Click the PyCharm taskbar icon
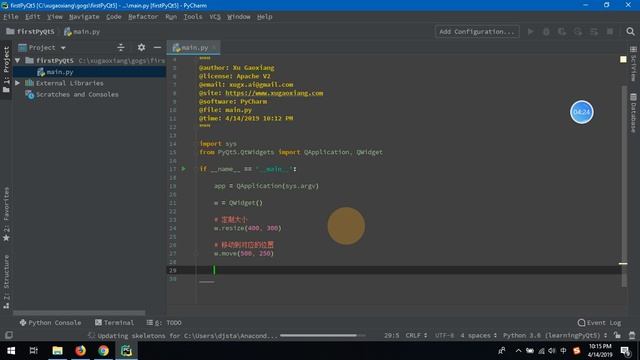This screenshot has height=360, width=640. (x=127, y=351)
